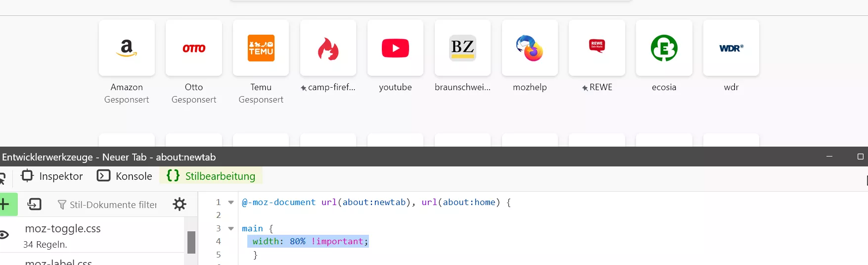Open the Temu shortcut tile

tap(261, 48)
